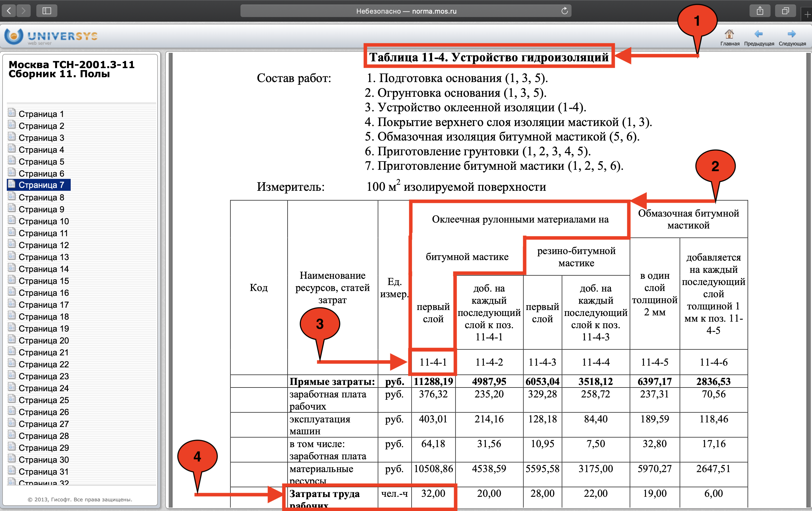Select the highlighted Страница 7 entry
Viewport: 812px width, 511px height.
pyautogui.click(x=39, y=185)
